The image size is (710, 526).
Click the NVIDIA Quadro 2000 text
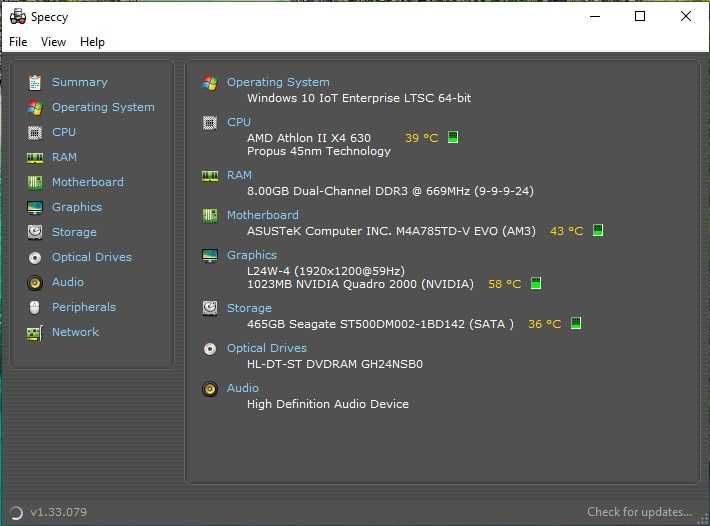(360, 284)
